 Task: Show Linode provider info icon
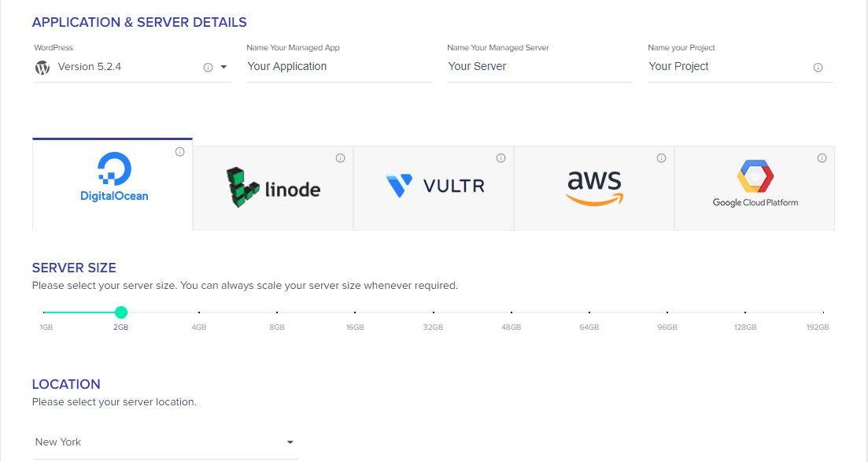[341, 158]
